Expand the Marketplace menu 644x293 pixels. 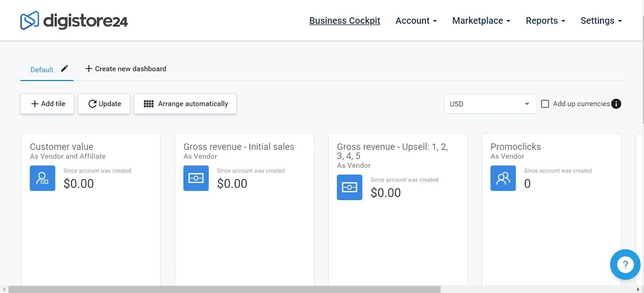(481, 21)
